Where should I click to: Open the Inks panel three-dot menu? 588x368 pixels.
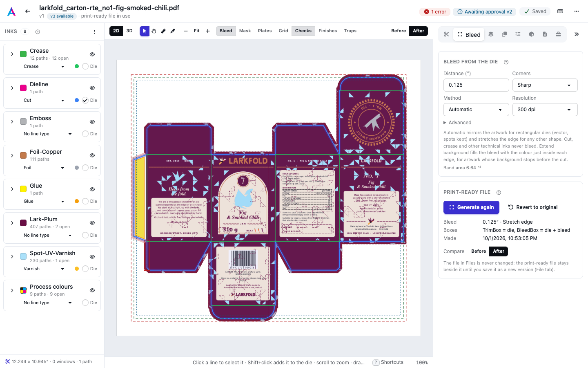94,32
